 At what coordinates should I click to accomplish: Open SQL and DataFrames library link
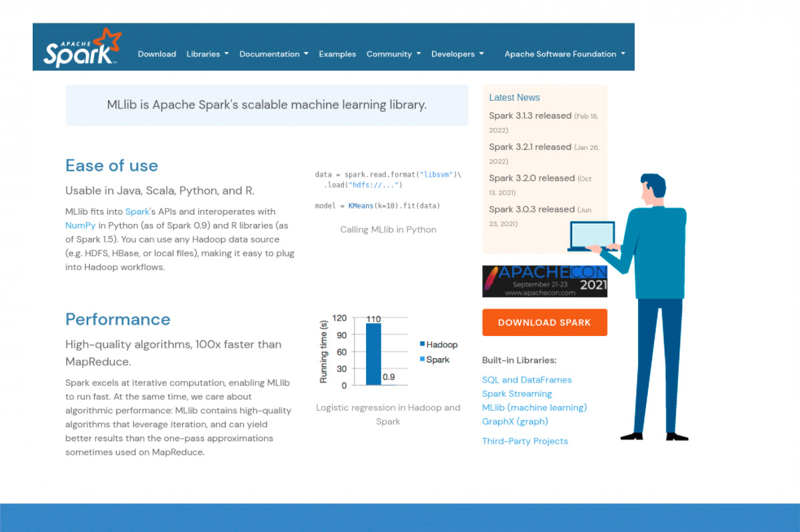coord(527,379)
